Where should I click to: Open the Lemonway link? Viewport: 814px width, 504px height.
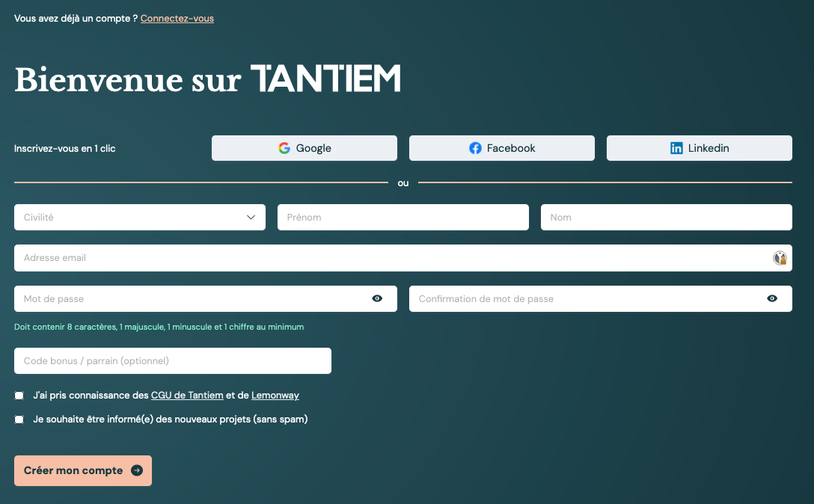pyautogui.click(x=275, y=396)
